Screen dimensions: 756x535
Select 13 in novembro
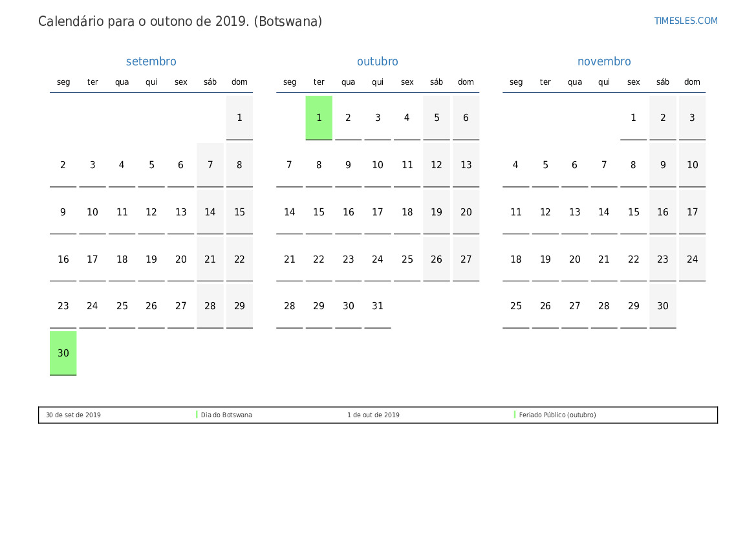[574, 212]
